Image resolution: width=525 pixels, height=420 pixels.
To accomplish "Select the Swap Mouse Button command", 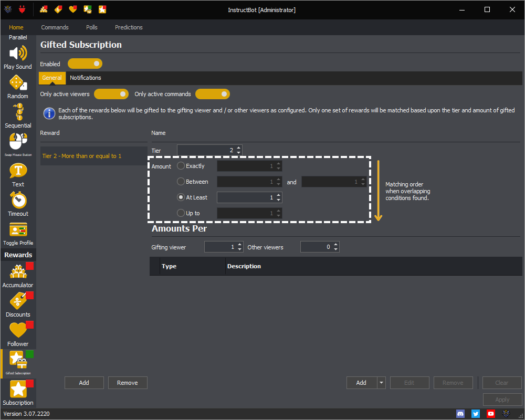I will tap(18, 145).
